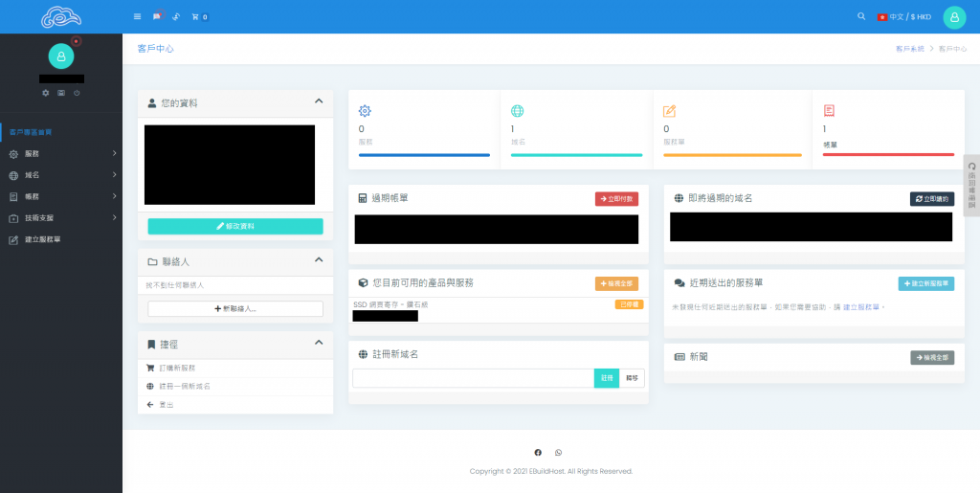Click the 新聯絡人 button
Screen dimensions: 980x493
[235, 308]
